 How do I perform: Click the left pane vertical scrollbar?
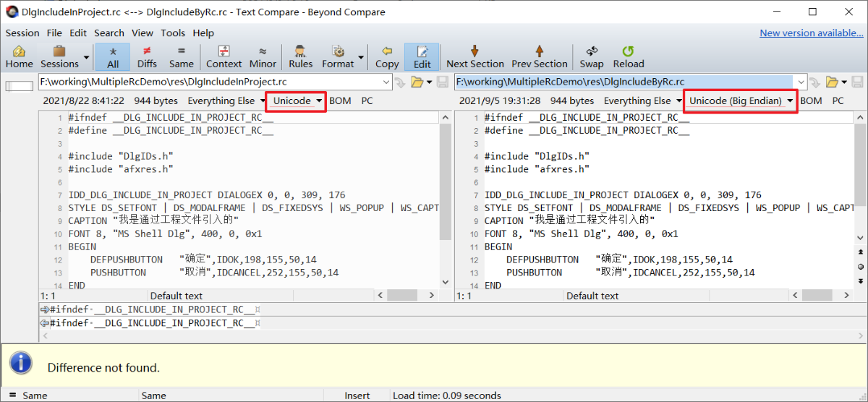[x=446, y=201]
